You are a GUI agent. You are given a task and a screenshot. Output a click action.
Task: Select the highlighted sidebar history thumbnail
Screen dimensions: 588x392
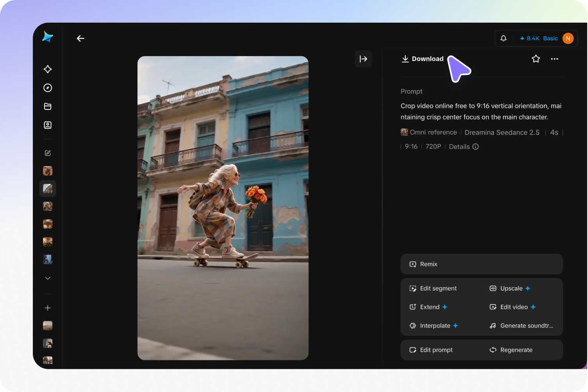point(48,189)
